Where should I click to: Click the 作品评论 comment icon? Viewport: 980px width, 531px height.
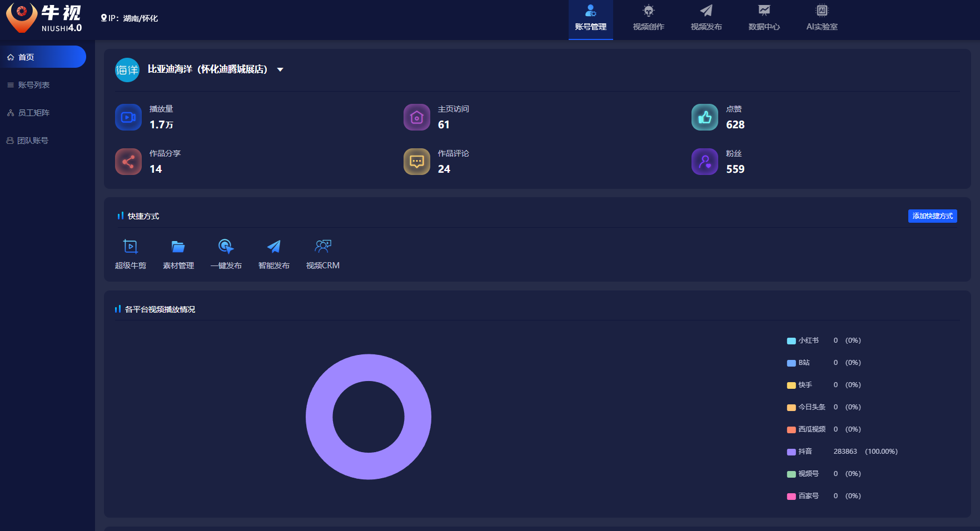click(x=416, y=162)
